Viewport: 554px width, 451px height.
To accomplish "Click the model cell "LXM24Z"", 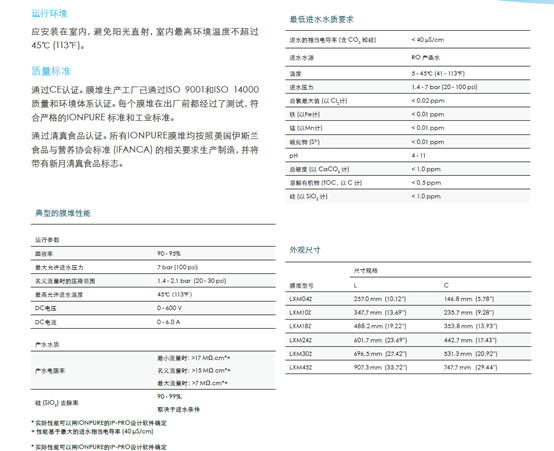I will pyautogui.click(x=301, y=340).
